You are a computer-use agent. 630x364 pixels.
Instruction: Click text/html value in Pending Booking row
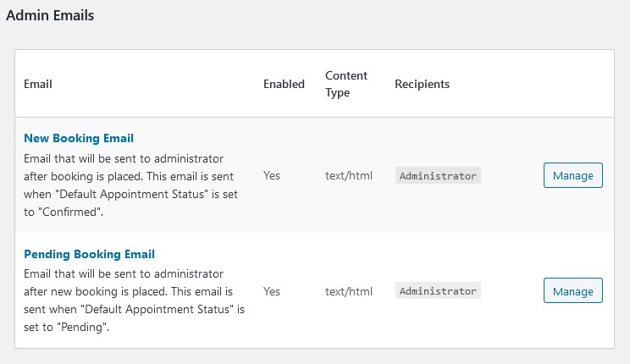[x=349, y=291]
